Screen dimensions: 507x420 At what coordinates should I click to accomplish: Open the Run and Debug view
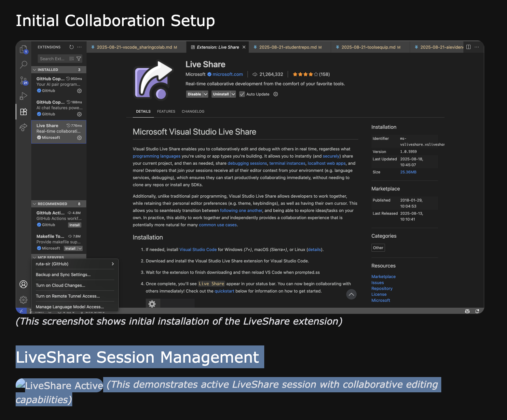pyautogui.click(x=23, y=96)
